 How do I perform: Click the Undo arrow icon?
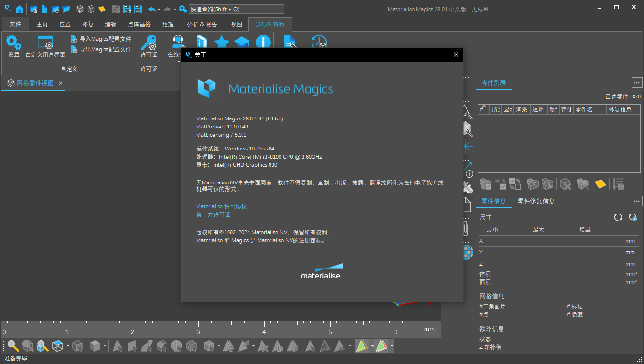pyautogui.click(x=153, y=8)
